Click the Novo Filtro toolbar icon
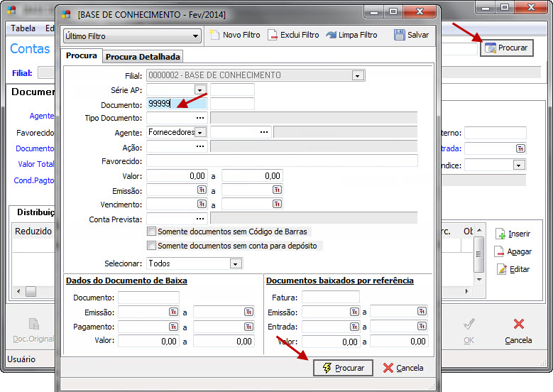The image size is (553, 392). tap(215, 36)
